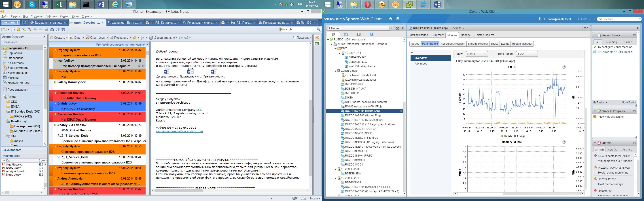Collapse the Zurich Cluster tree node
The image size is (644, 201).
(335, 71)
